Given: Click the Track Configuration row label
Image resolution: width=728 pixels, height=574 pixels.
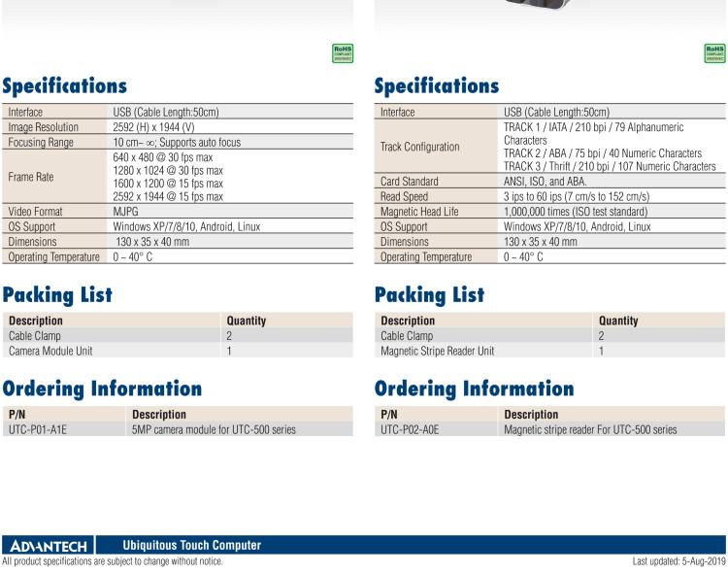Looking at the screenshot, I should [420, 147].
